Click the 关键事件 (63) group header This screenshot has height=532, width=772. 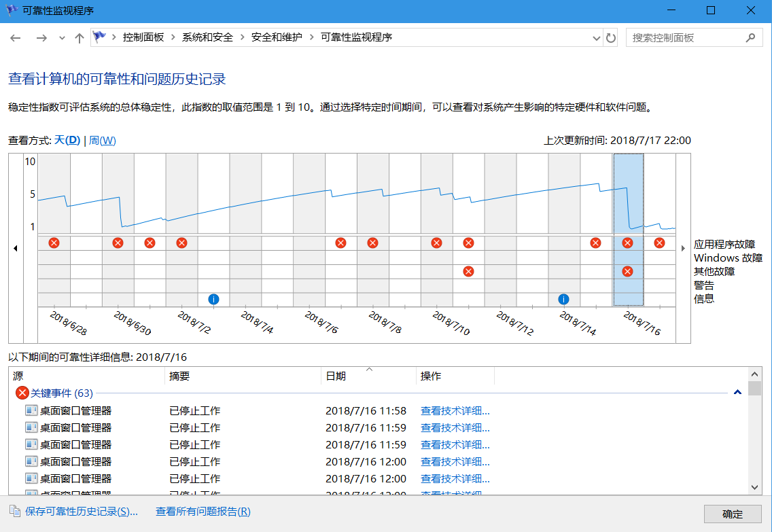click(x=62, y=393)
